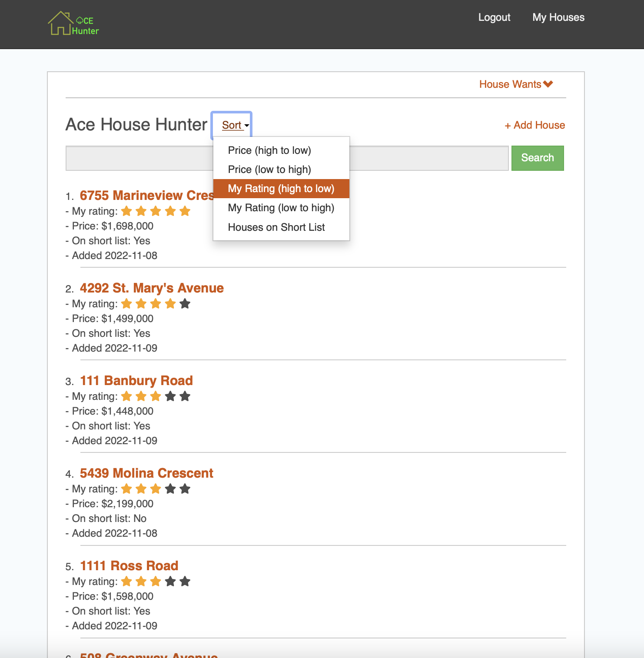Click fifth star of 4292 St. Mary's Avenue rating
The height and width of the screenshot is (658, 644).
pos(185,304)
